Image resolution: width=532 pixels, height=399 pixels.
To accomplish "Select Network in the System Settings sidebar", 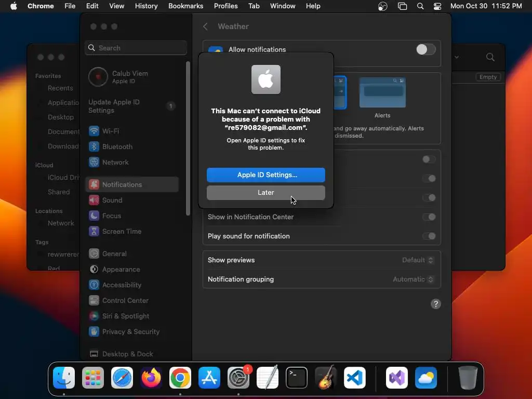I will click(131, 162).
